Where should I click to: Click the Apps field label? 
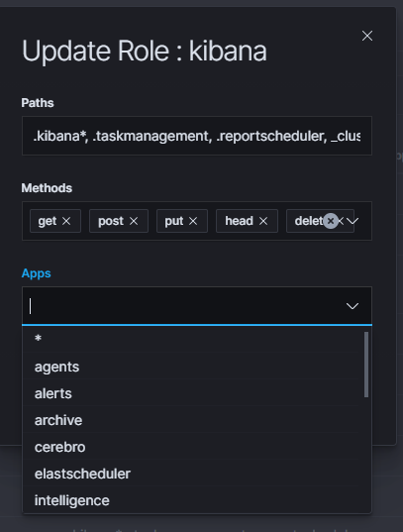tap(36, 273)
